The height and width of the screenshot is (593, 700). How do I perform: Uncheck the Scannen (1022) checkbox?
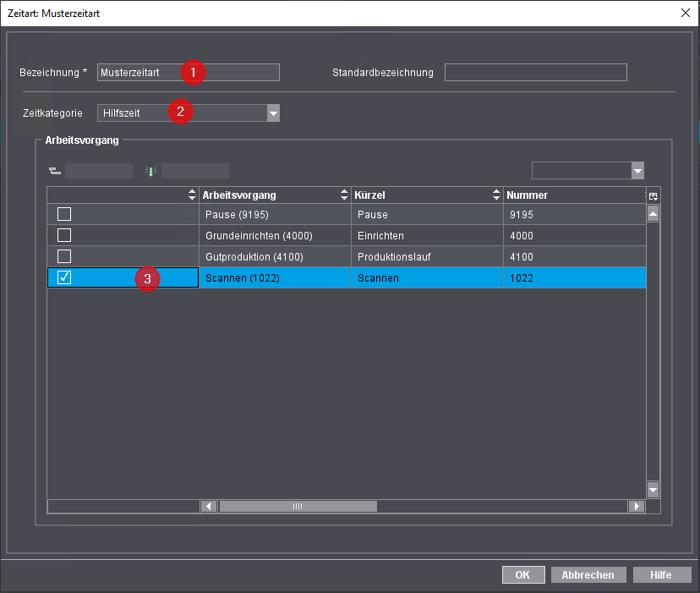click(x=64, y=277)
